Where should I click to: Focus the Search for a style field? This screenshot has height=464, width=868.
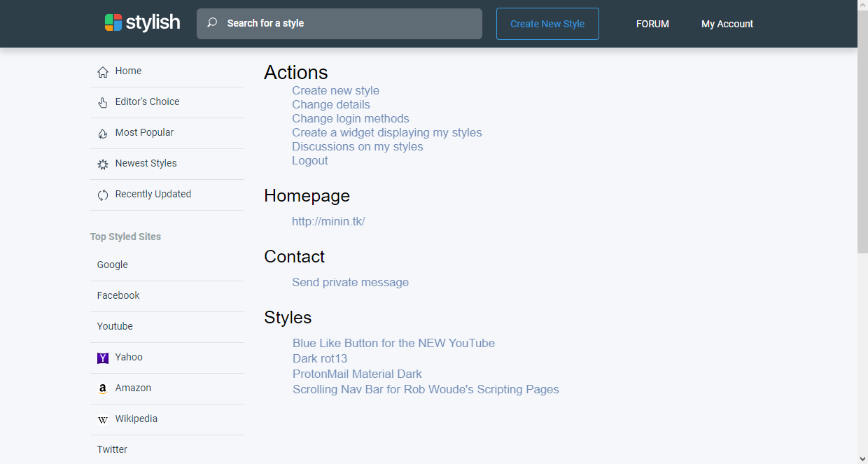[x=339, y=23]
